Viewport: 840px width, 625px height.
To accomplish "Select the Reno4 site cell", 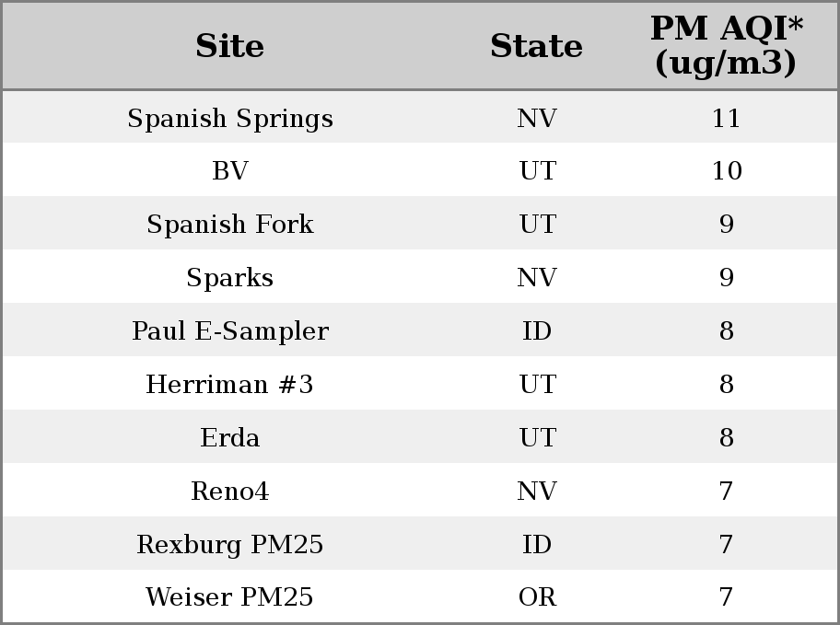I will coord(230,492).
